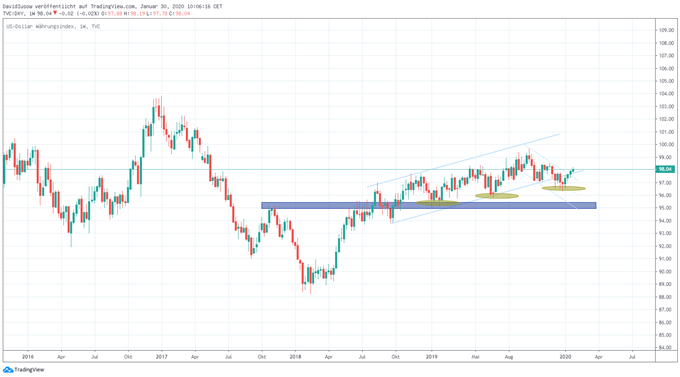Click the 91.00 price axis label
This screenshot has height=377, width=680.
(x=666, y=259)
